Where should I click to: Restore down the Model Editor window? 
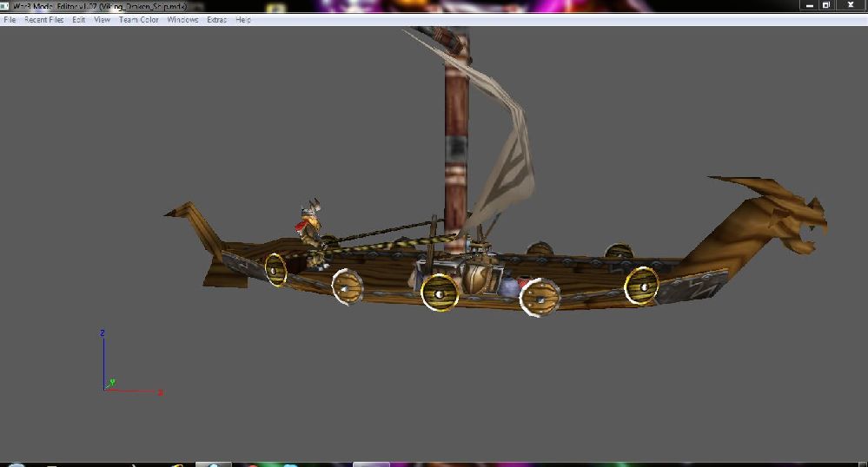pyautogui.click(x=826, y=5)
